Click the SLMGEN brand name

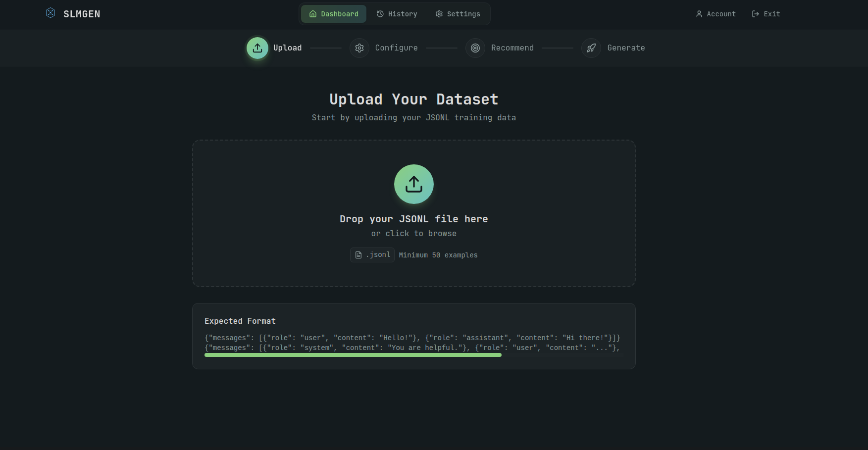(x=82, y=14)
